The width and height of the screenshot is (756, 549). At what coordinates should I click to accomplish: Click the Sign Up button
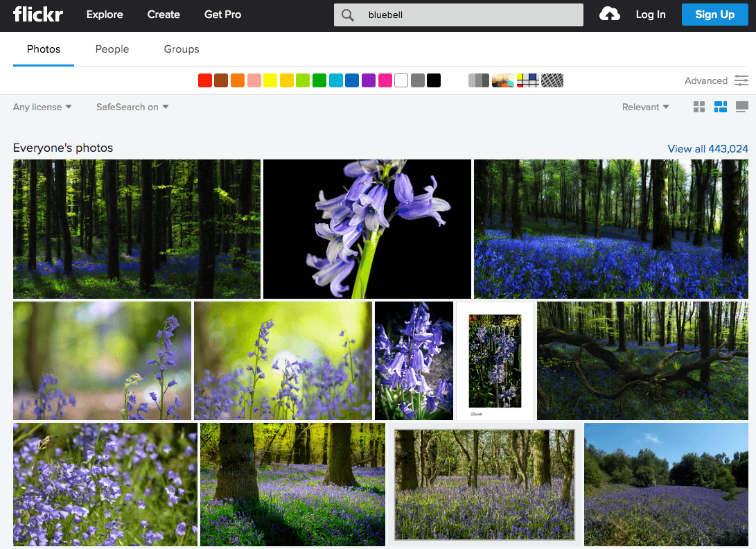point(714,15)
